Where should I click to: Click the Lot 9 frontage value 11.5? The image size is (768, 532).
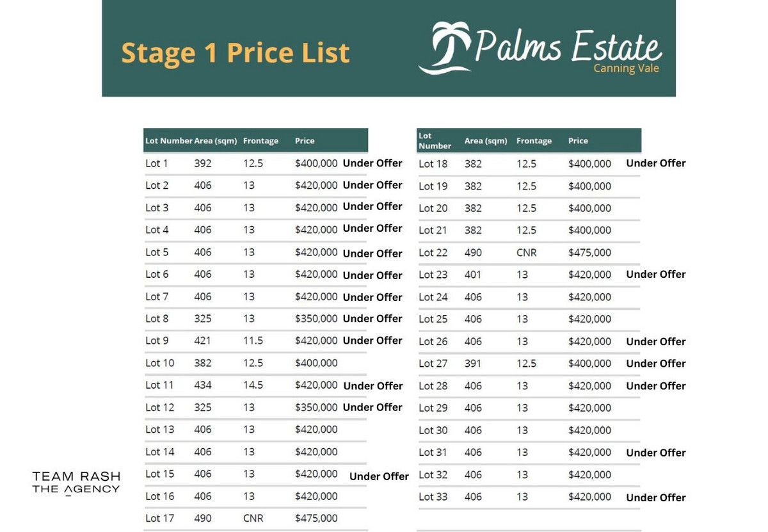(253, 341)
